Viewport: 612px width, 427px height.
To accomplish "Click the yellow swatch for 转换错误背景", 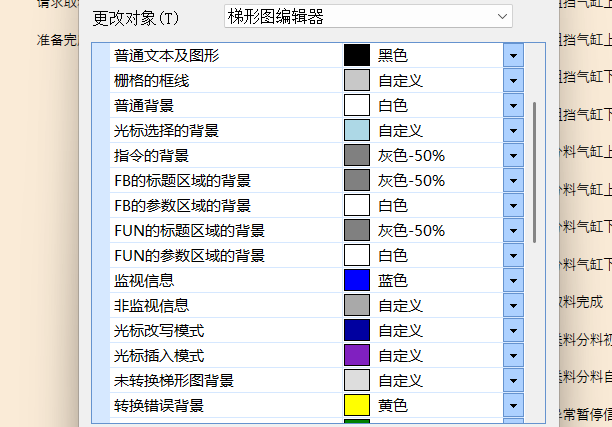I will (357, 406).
